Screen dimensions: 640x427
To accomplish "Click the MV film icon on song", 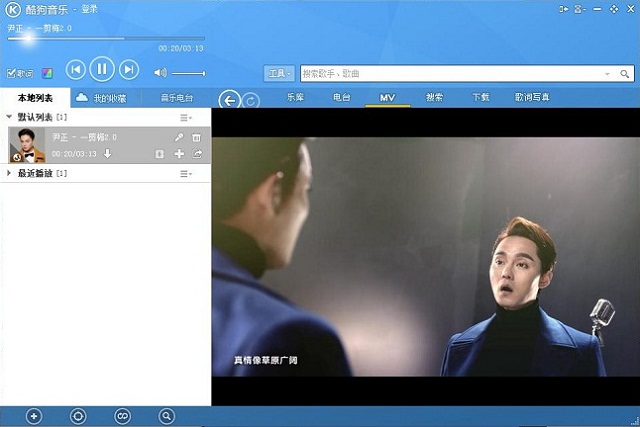I will point(160,154).
